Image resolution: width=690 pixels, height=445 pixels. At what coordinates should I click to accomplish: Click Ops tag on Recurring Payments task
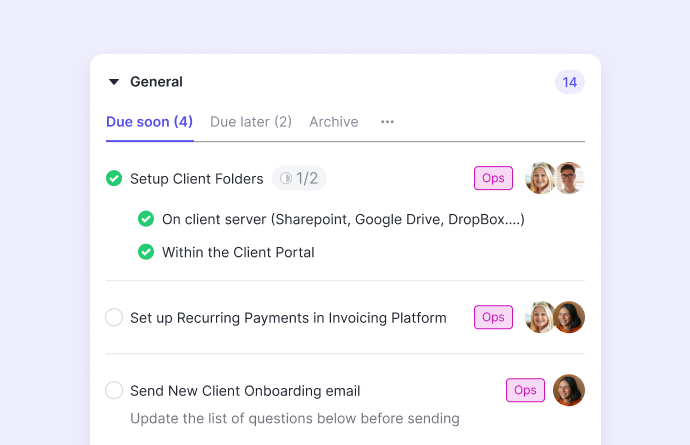pos(493,317)
